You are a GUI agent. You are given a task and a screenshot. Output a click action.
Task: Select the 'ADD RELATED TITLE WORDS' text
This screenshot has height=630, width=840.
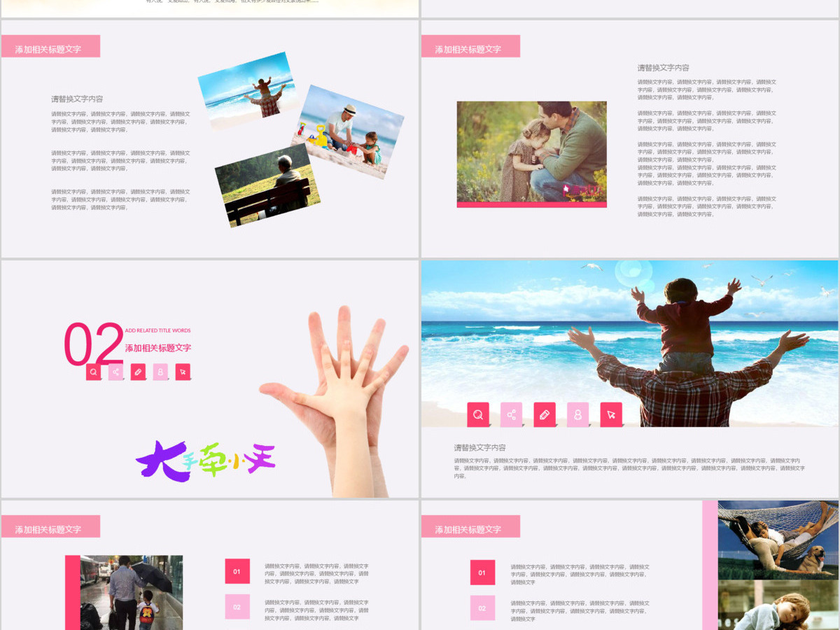(x=157, y=330)
